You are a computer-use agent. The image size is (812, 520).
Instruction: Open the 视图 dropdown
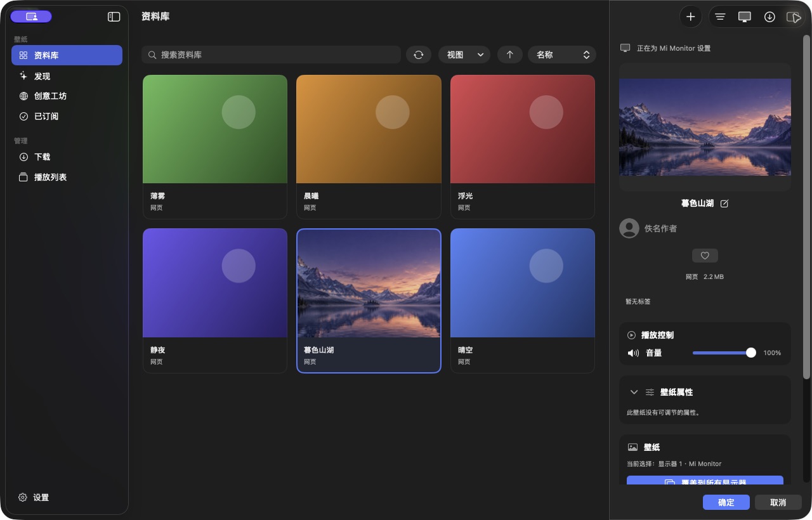tap(464, 55)
